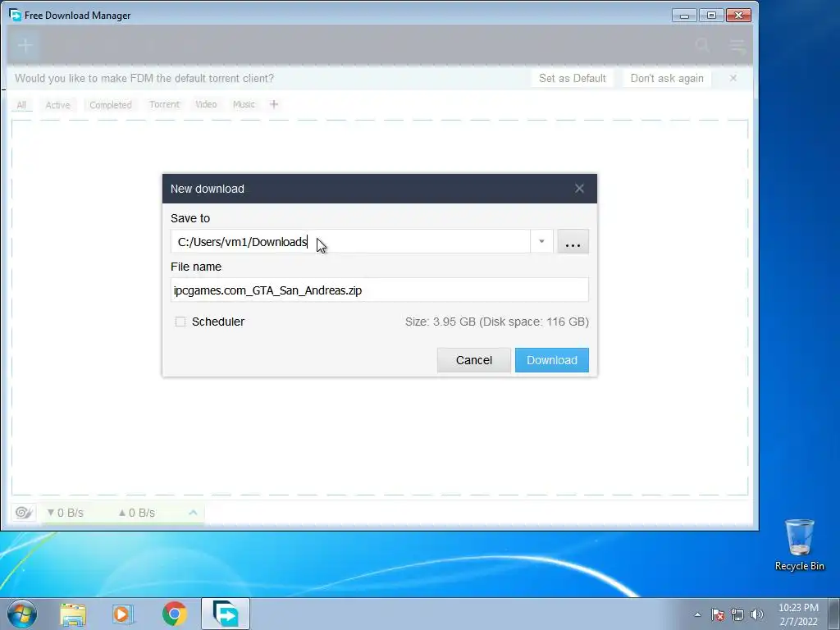Image resolution: width=840 pixels, height=630 pixels.
Task: Expand the Save to folder dropdown
Action: [541, 242]
